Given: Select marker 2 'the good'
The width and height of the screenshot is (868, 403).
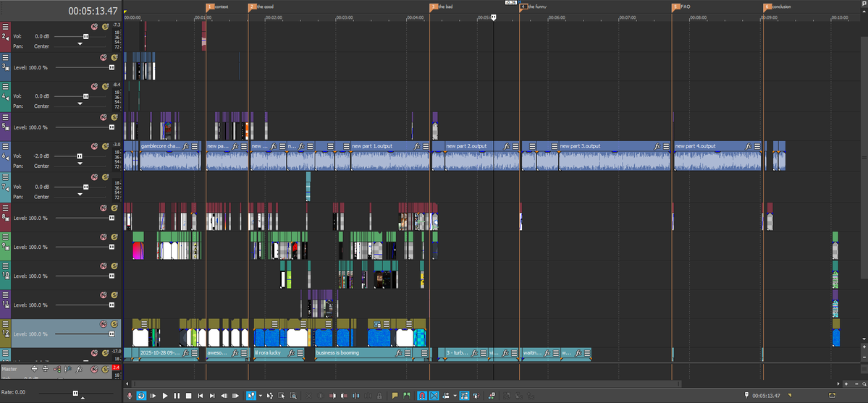Looking at the screenshot, I should [x=252, y=7].
